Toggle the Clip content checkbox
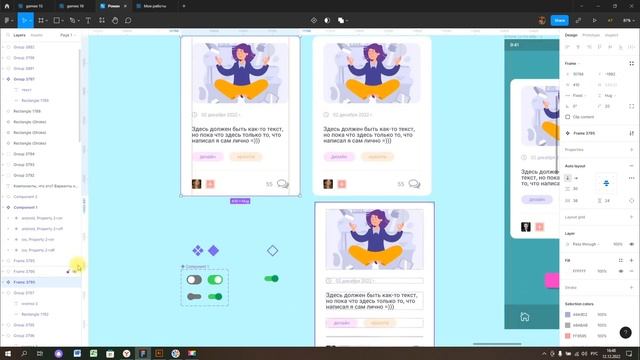 click(567, 117)
